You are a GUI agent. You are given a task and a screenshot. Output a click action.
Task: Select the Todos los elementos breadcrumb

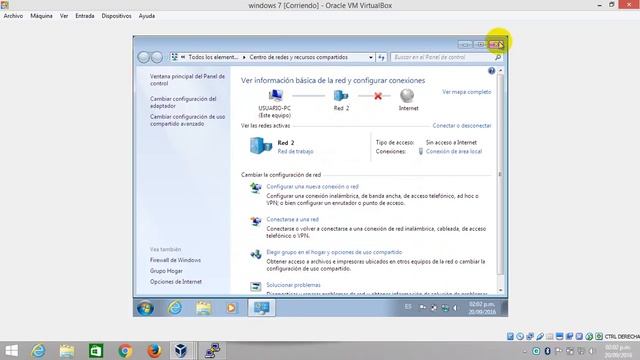[x=213, y=57]
